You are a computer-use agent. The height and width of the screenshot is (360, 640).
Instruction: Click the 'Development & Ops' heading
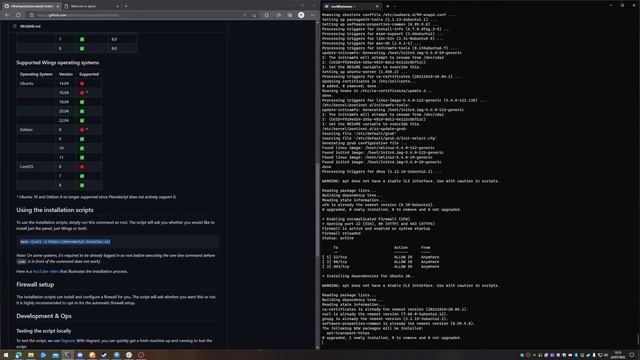coord(44,316)
